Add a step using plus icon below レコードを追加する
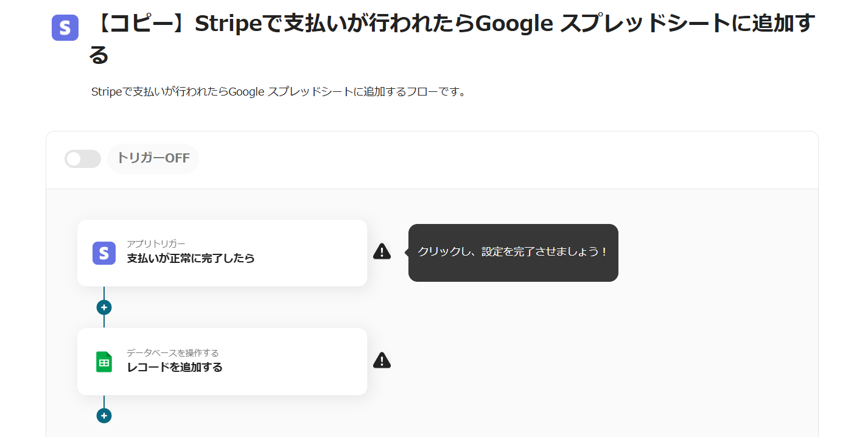 pyautogui.click(x=104, y=416)
